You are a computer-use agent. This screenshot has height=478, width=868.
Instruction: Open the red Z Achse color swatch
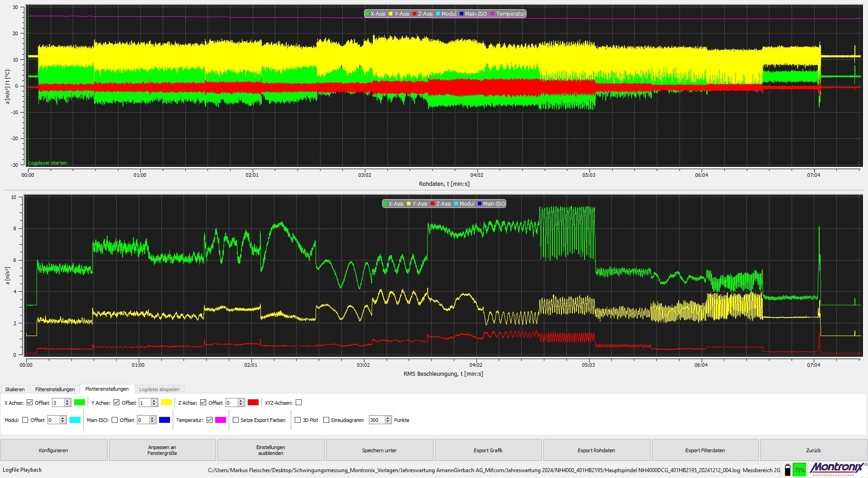pos(253,402)
